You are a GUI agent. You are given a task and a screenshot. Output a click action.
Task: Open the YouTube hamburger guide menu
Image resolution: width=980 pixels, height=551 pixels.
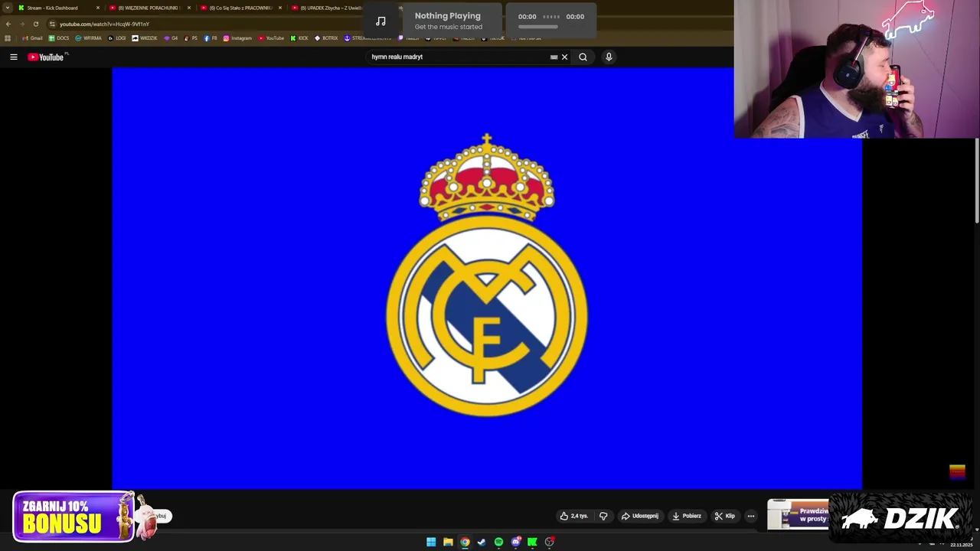(x=13, y=57)
